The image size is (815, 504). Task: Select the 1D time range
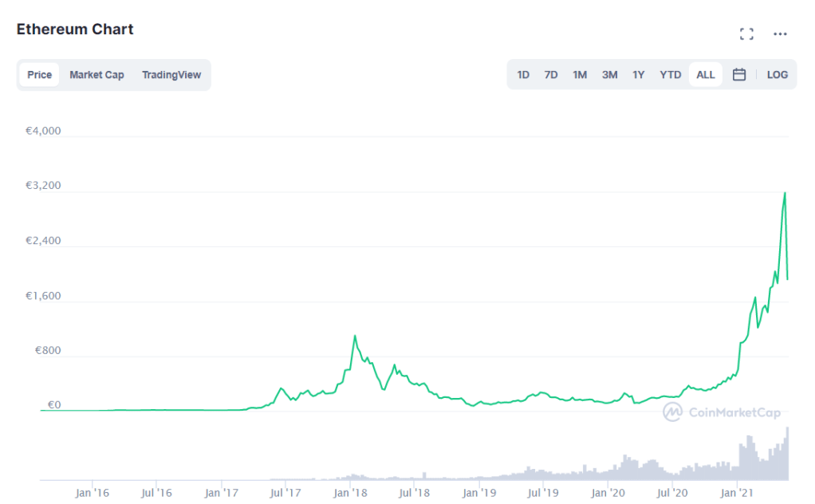point(523,75)
